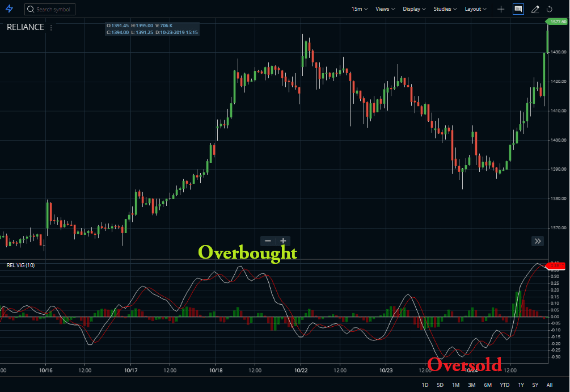Open RELIANCE symbol options three-dot menu
The height and width of the screenshot is (392, 570).
click(x=51, y=28)
